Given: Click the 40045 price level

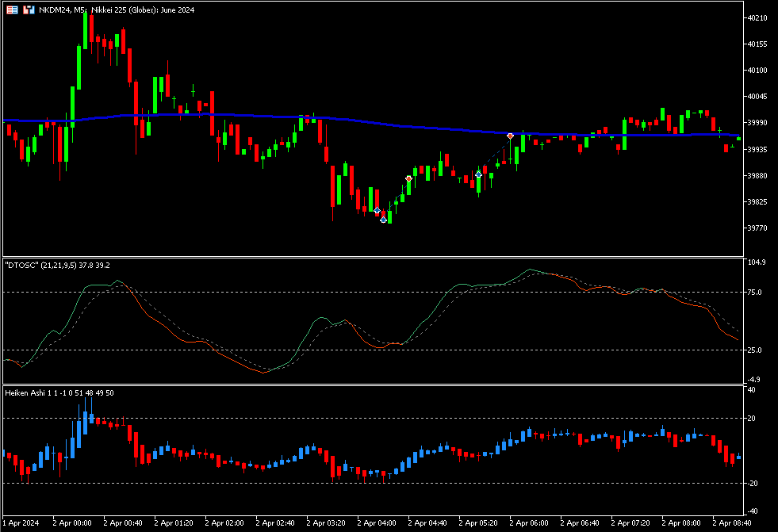Looking at the screenshot, I should tap(757, 97).
